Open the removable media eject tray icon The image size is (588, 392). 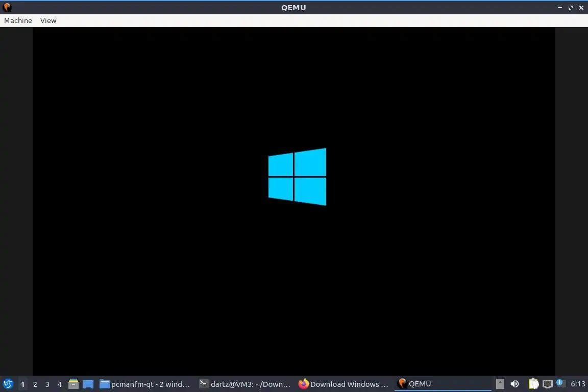[x=500, y=384]
